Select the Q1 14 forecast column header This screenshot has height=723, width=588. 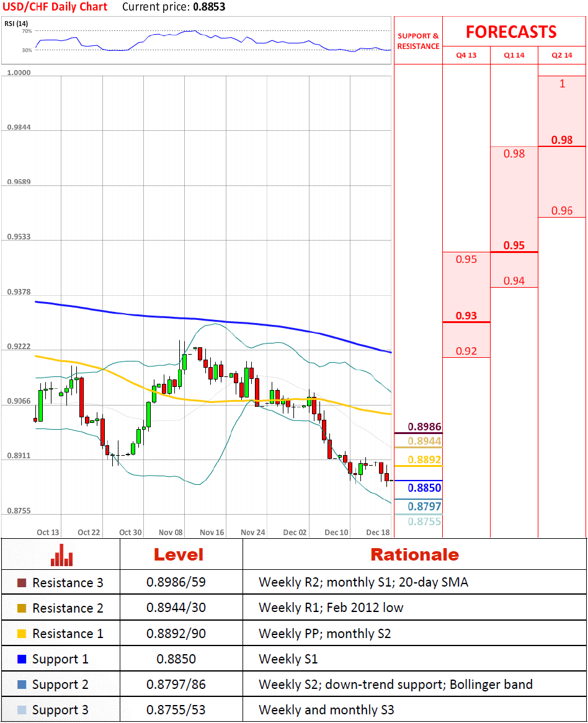(x=514, y=55)
